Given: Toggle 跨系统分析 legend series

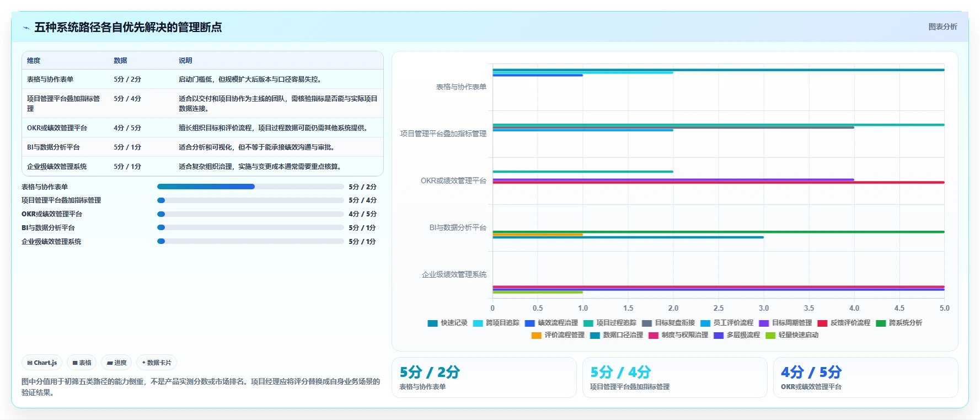Looking at the screenshot, I should tap(898, 323).
